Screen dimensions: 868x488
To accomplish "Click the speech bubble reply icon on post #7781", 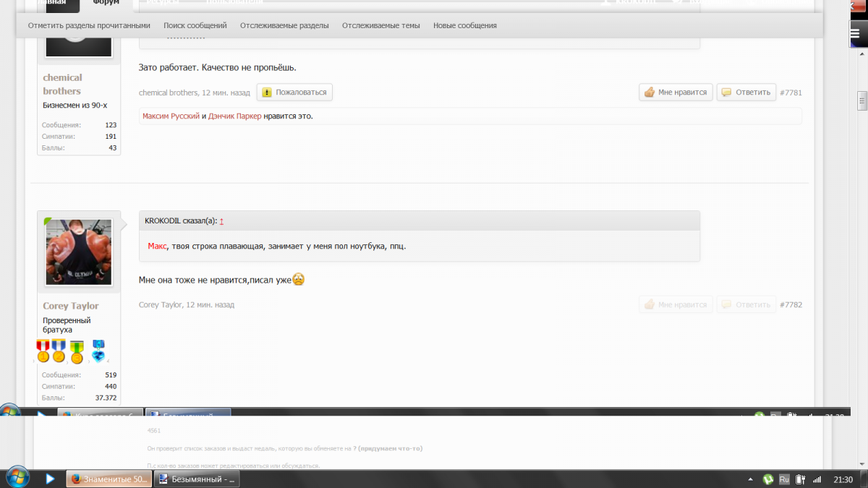I will [x=726, y=93].
